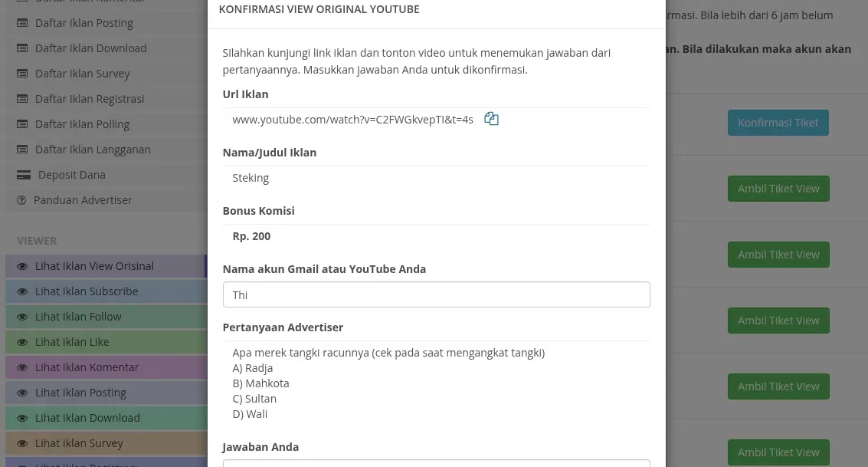Click the list icon beside Daftar Iklan Download

pyautogui.click(x=21, y=48)
